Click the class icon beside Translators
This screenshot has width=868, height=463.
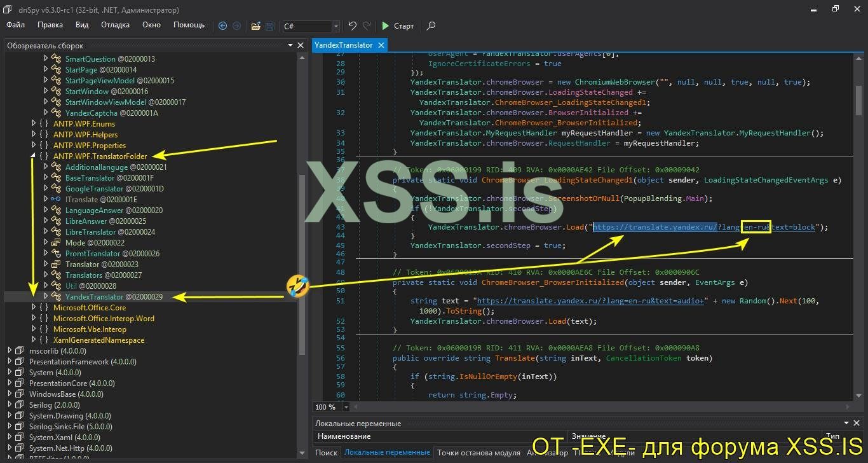click(x=55, y=275)
